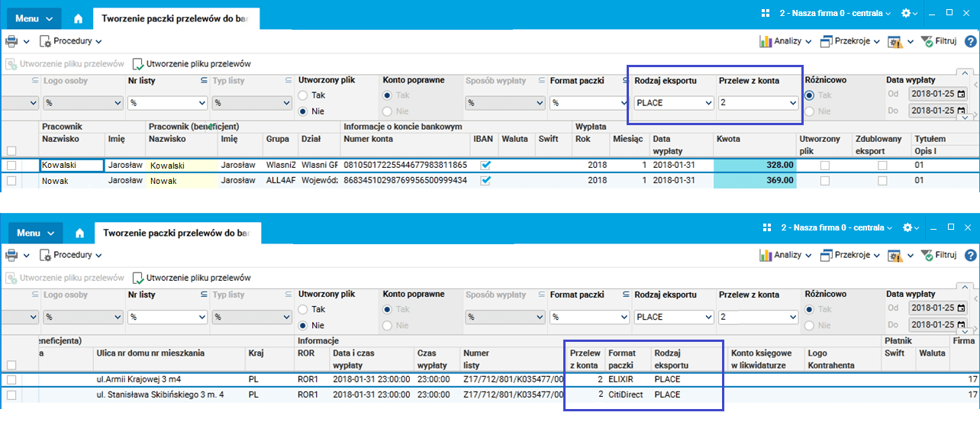Open calendar picker for Od date, bottom window
Image resolution: width=980 pixels, height=422 pixels.
point(959,308)
